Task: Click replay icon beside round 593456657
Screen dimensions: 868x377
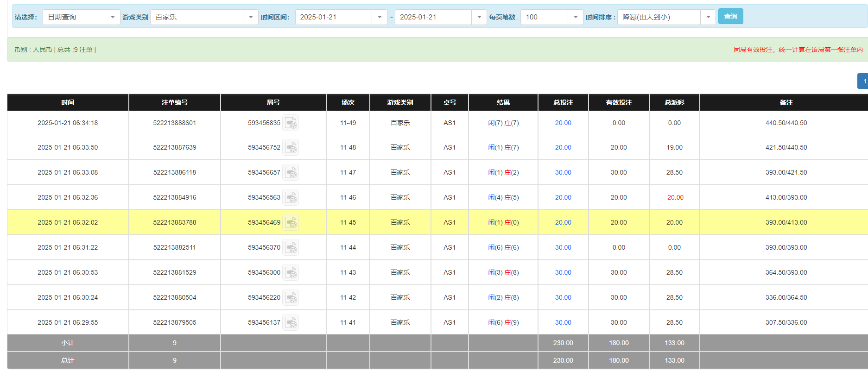Action: coord(291,173)
